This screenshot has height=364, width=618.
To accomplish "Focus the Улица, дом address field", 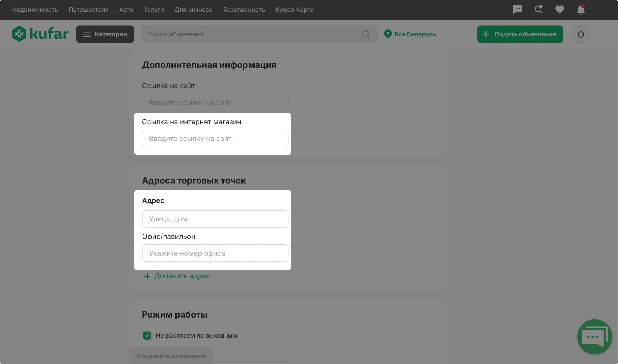I will [x=215, y=219].
